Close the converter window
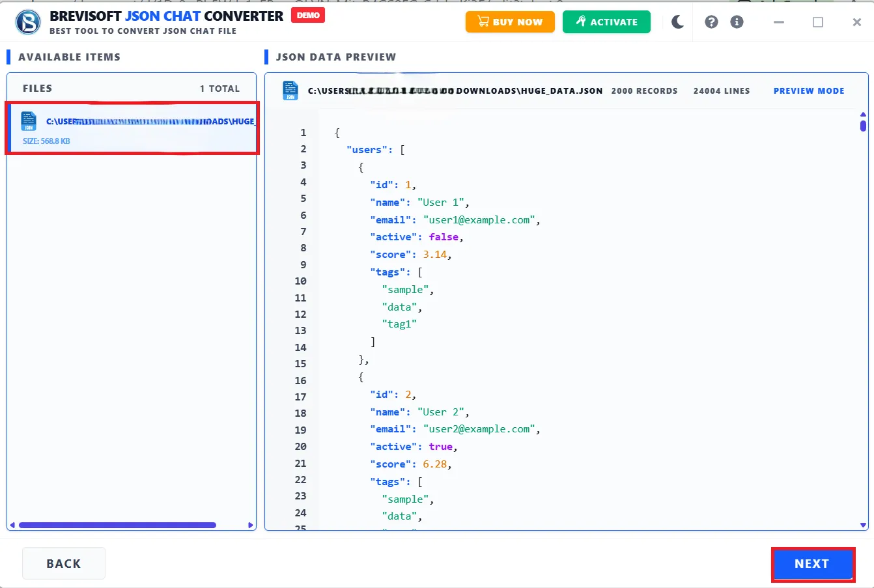This screenshot has height=588, width=874. (857, 22)
